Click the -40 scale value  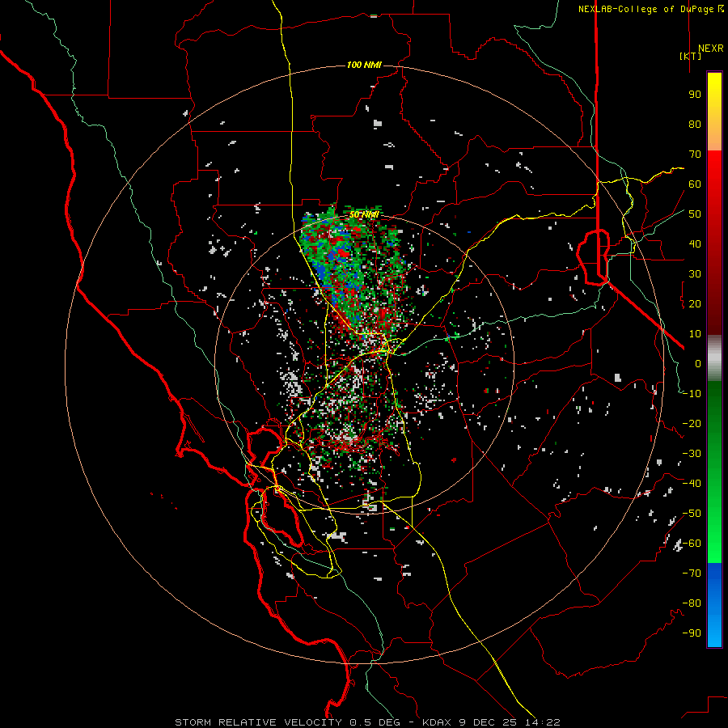point(692,484)
